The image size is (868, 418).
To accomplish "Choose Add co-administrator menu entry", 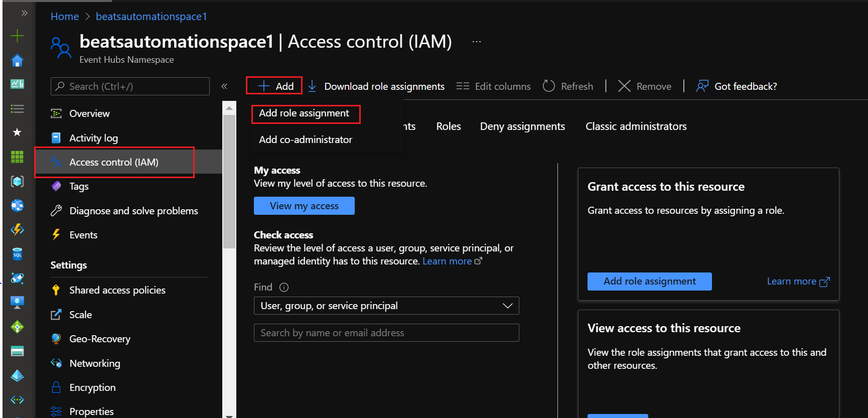I will (306, 140).
